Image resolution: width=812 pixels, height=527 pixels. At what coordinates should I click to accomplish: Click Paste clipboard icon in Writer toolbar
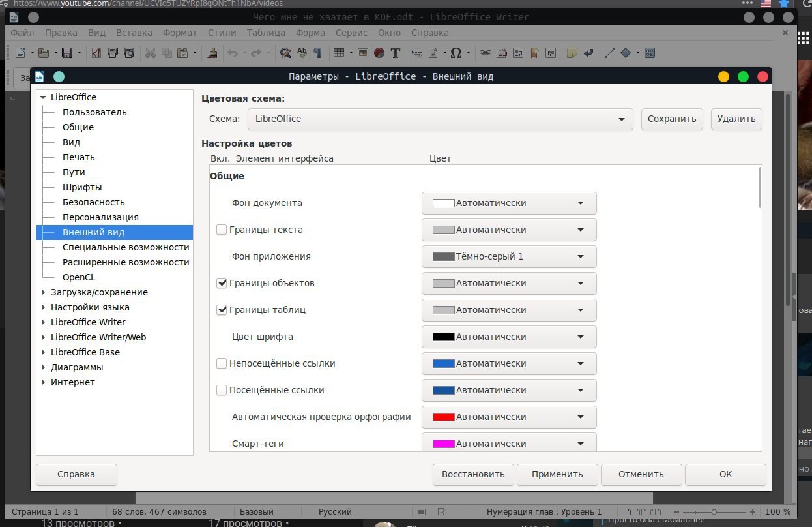(182, 53)
